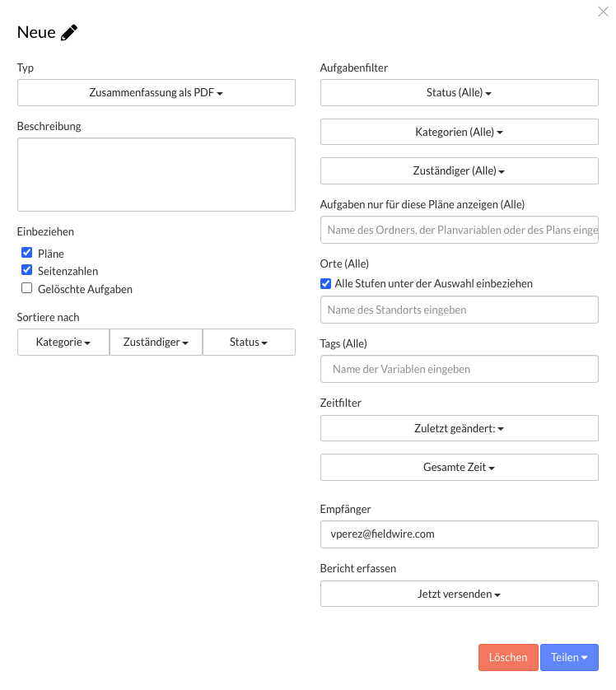Open the Jetzt versenden dropdown
The image size is (616, 690).
459,594
